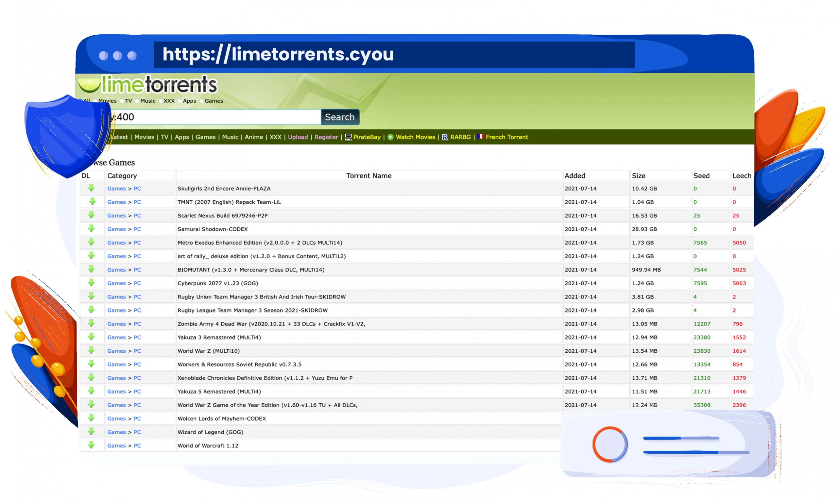Download Workers & Resources Soviet Republic arrow
The height and width of the screenshot is (504, 837).
[x=91, y=364]
